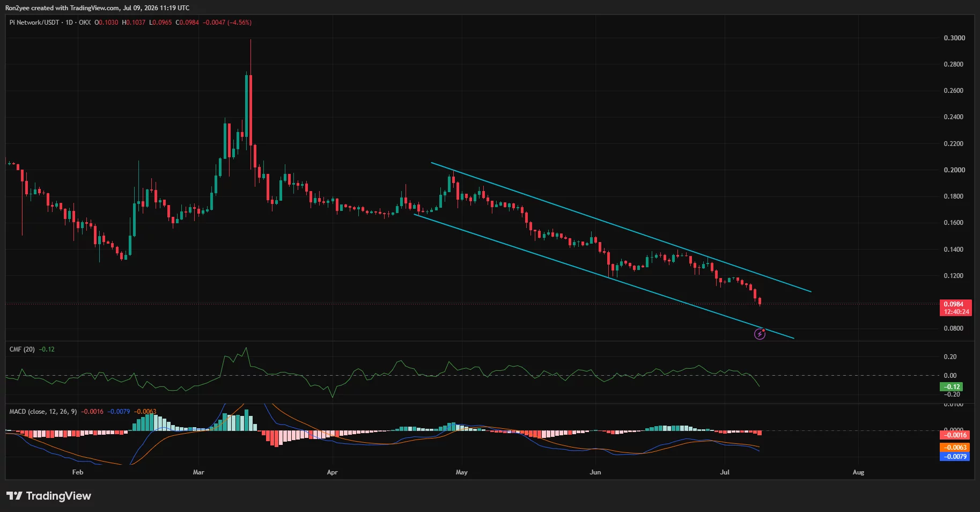980x512 pixels.
Task: Click the CMF value tag -0.12
Action: 952,386
